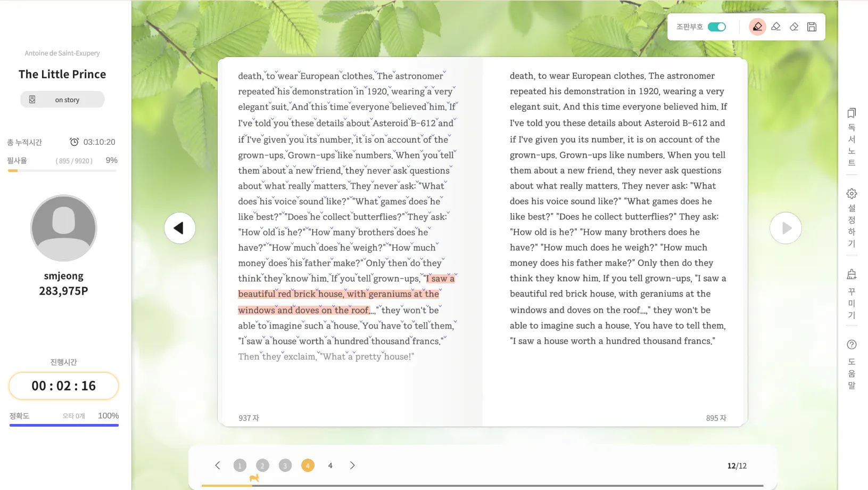This screenshot has width=868, height=490.
Task: Click the 00 : 02 : 16 timer box
Action: tap(63, 386)
